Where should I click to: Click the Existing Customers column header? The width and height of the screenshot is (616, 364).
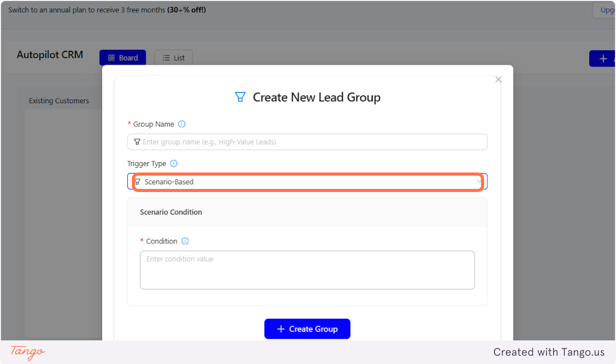click(x=59, y=101)
